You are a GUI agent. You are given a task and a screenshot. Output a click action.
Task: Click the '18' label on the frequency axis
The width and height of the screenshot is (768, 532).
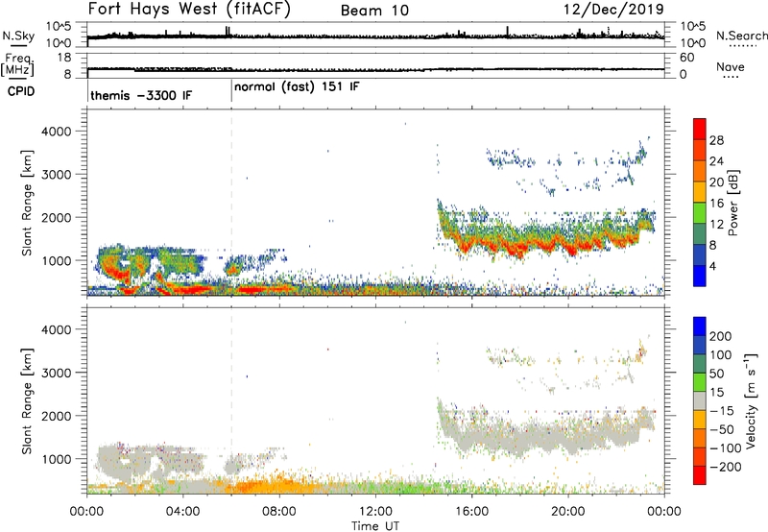pyautogui.click(x=64, y=58)
